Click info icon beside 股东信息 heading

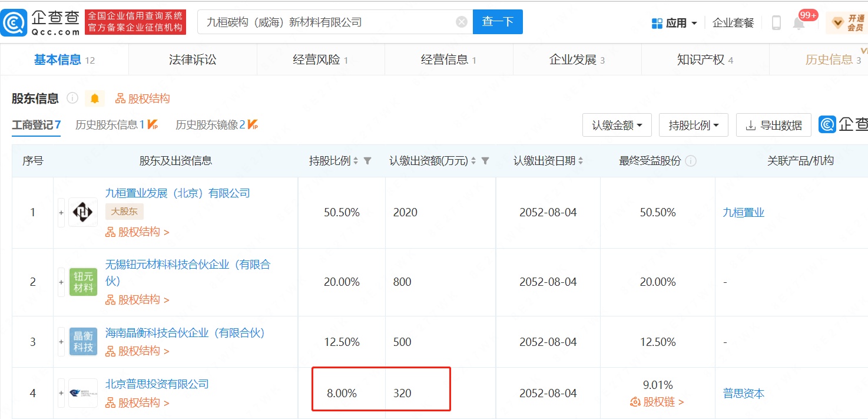click(72, 98)
